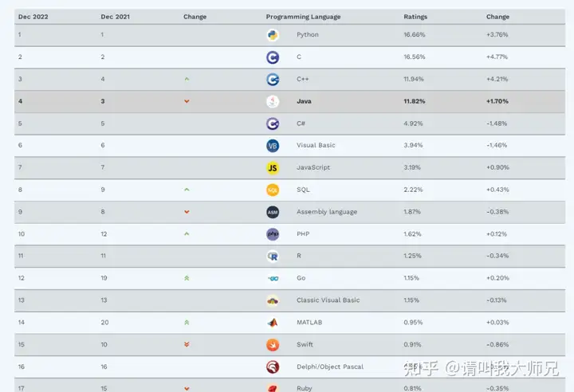The image size is (574, 392).
Task: Click the Python logo icon
Action: [x=273, y=35]
